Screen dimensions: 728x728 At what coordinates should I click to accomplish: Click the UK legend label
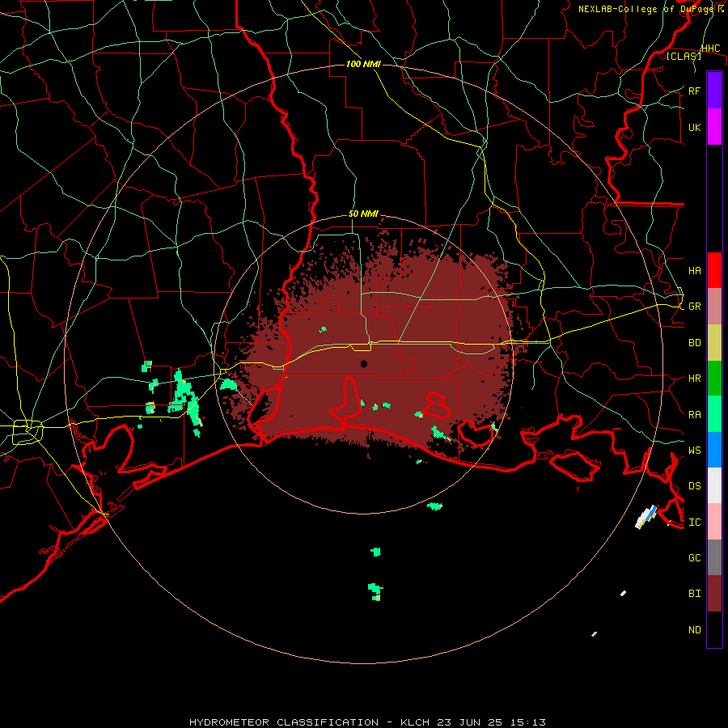[x=694, y=127]
